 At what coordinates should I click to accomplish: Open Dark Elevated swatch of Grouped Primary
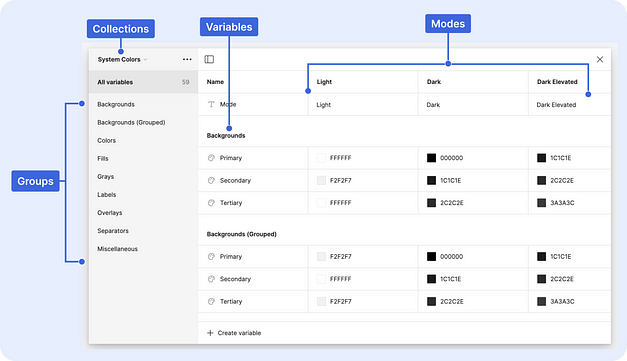(x=541, y=256)
